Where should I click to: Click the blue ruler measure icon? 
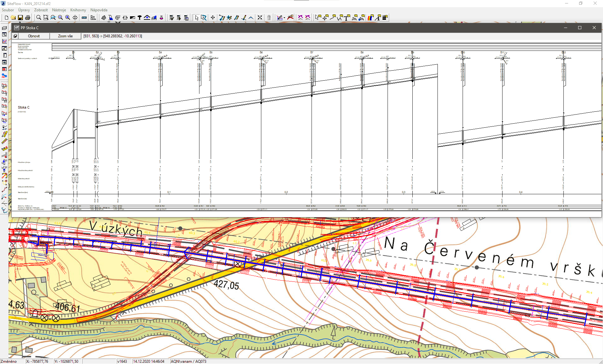point(84,18)
